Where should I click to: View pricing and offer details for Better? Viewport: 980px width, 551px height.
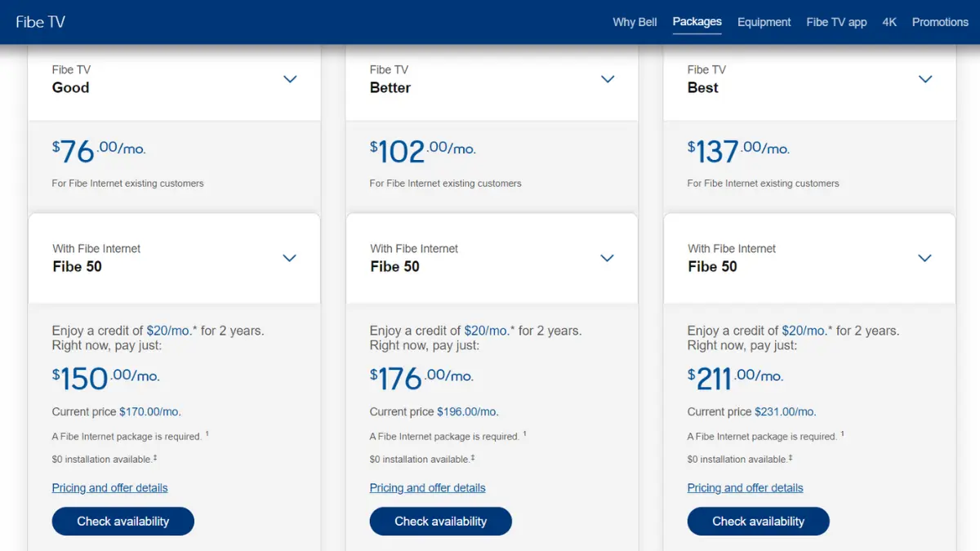pyautogui.click(x=427, y=488)
